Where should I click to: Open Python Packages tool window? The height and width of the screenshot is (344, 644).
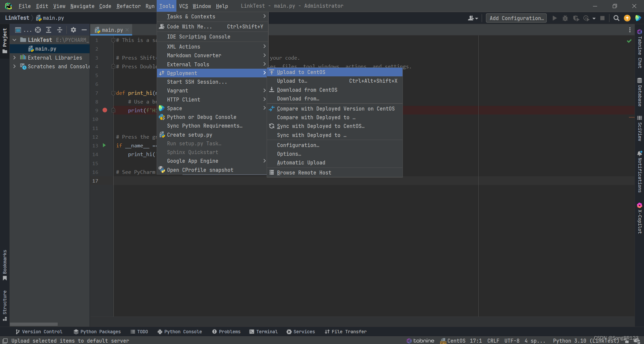[97, 332]
